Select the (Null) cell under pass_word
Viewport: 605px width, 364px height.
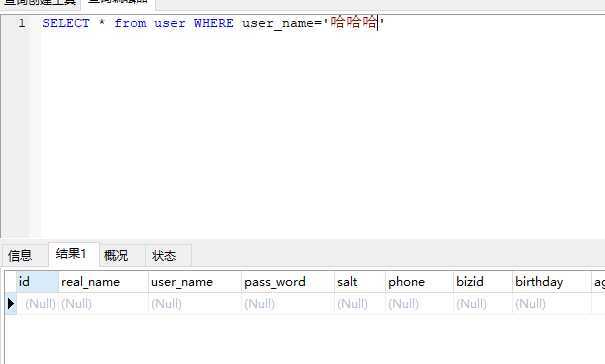288,304
